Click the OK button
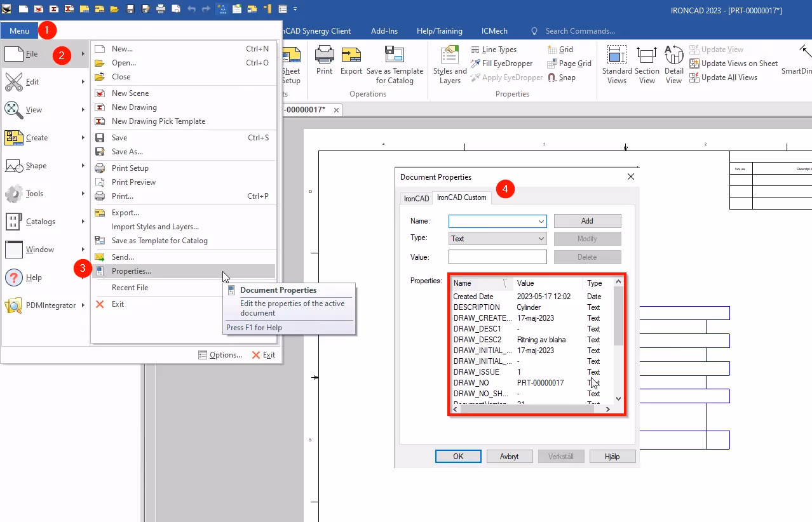 point(458,456)
